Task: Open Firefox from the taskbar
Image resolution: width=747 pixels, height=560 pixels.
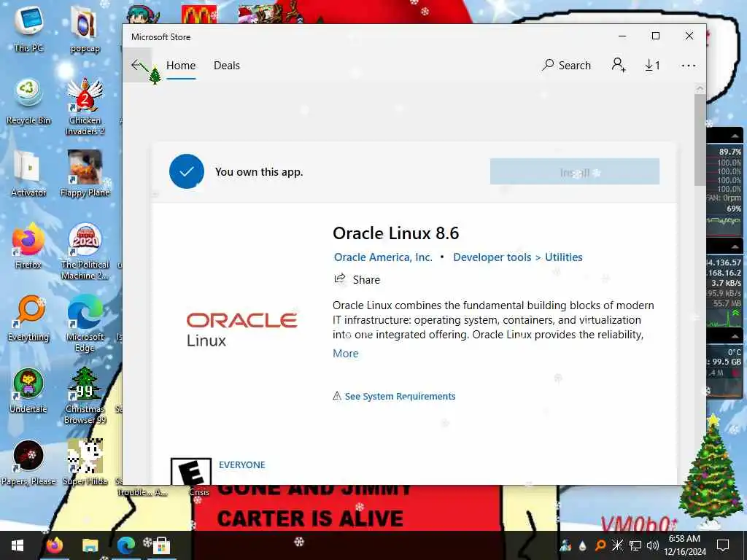Action: click(x=55, y=545)
